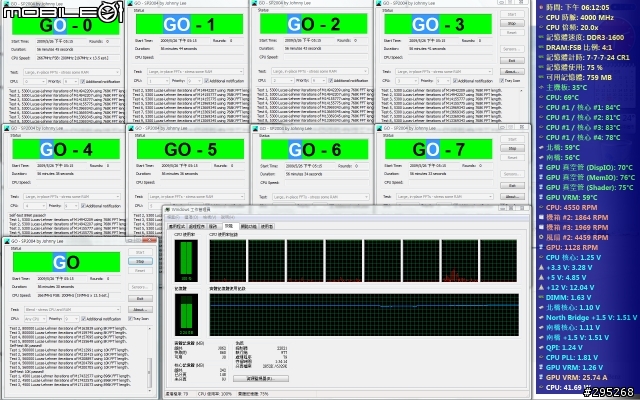This screenshot has width=640, height=400.
Task: Toggle Additional notification in the GO - 1 window
Action: tap(207, 81)
